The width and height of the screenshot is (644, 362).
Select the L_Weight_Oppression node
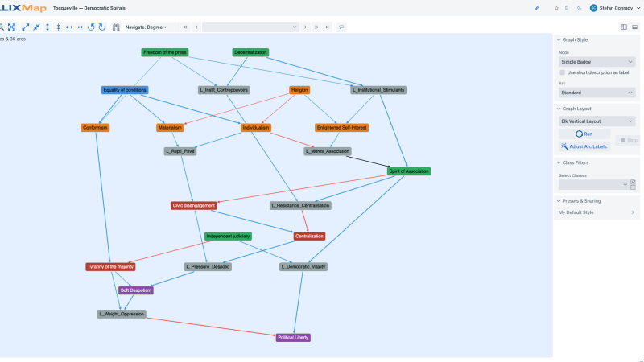(122, 315)
